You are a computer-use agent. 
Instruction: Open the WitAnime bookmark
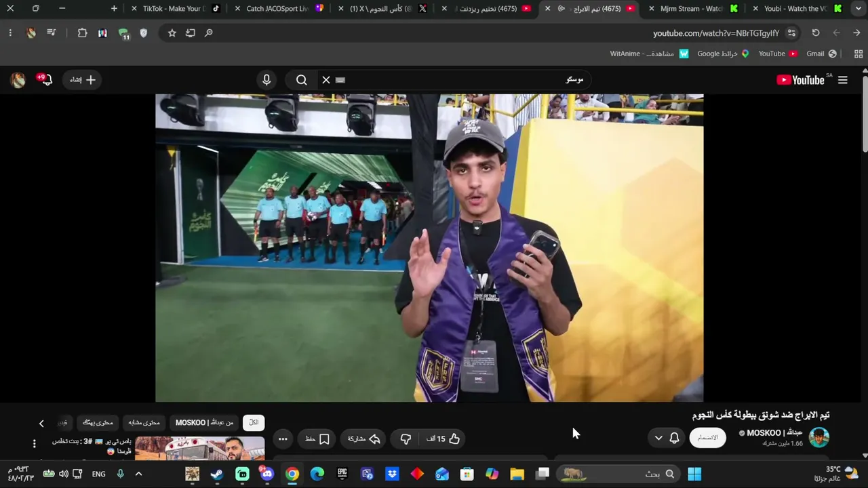coord(649,54)
